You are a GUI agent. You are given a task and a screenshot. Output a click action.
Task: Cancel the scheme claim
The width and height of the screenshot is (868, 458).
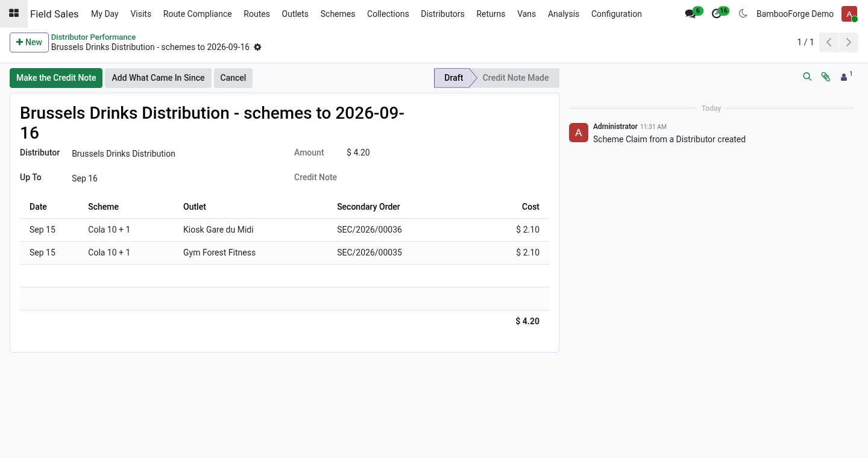[233, 78]
